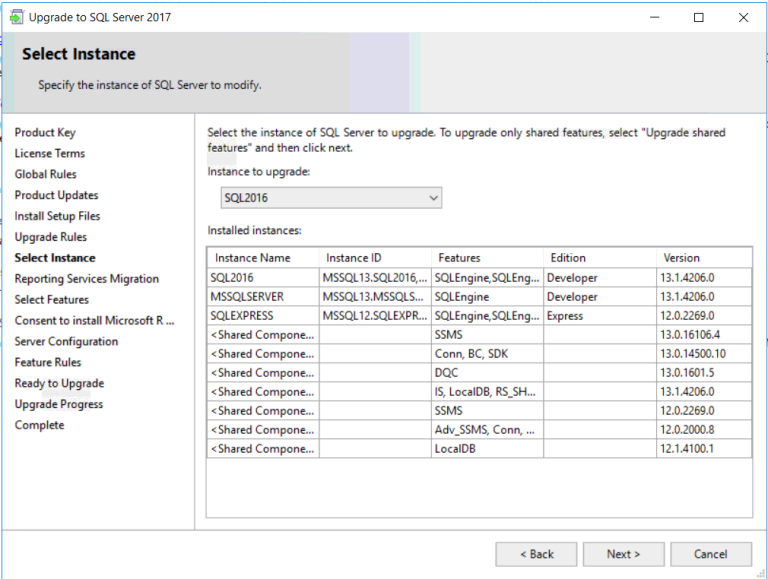Click the SQL Server setup icon in title bar
Image resolution: width=768 pixels, height=579 pixels.
click(17, 17)
